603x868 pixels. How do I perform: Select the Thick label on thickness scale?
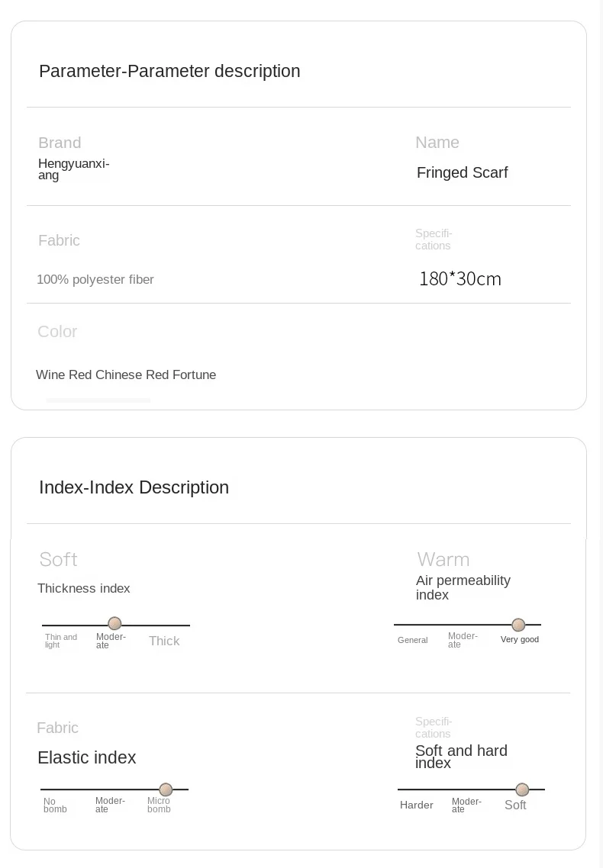tap(164, 641)
